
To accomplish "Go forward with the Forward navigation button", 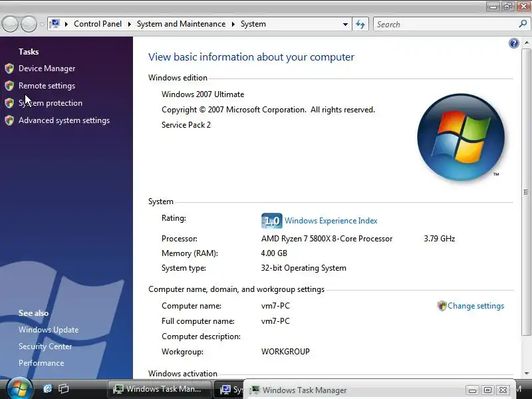I will [29, 25].
